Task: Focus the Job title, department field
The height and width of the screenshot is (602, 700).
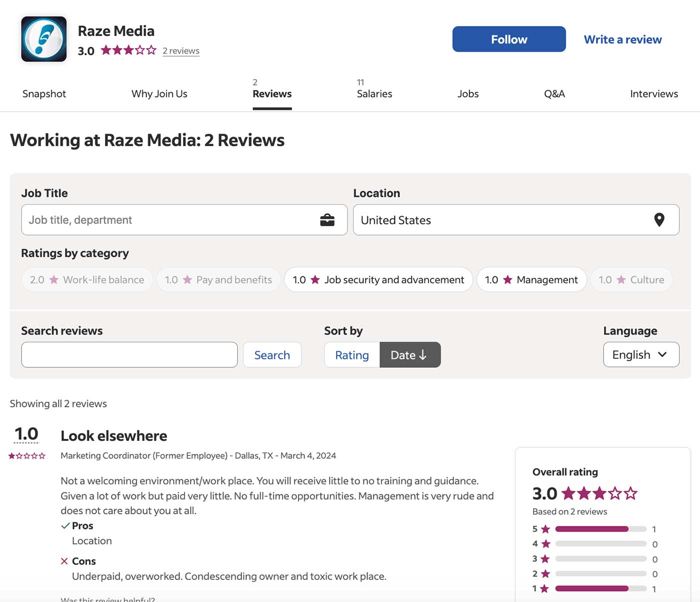Action: tap(184, 220)
